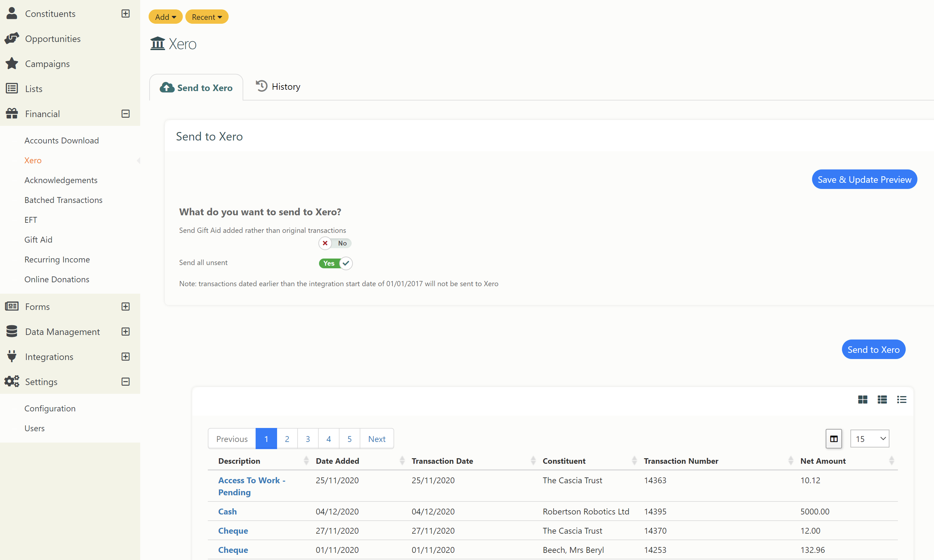The width and height of the screenshot is (934, 560).
Task: Sort by Transaction Number column arrows
Action: tap(791, 460)
